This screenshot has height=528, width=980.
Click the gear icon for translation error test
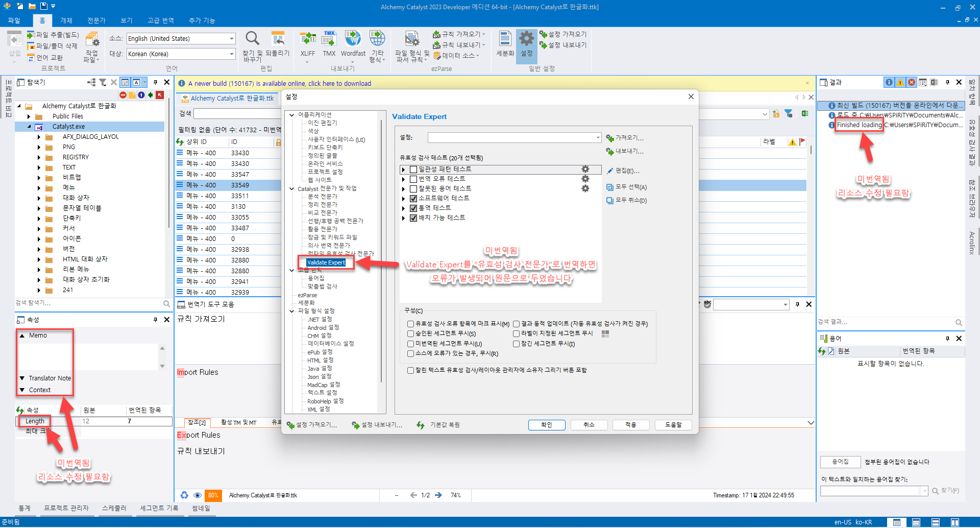(585, 179)
